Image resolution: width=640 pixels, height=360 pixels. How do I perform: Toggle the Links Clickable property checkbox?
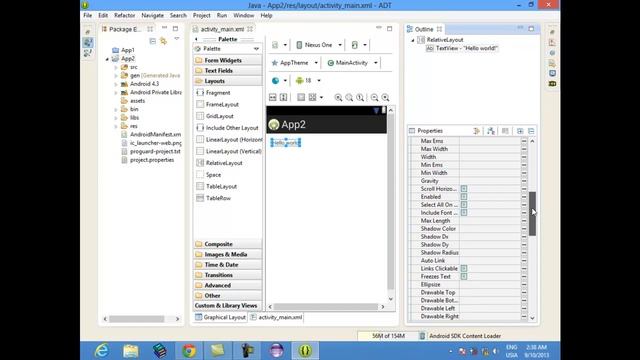(464, 269)
